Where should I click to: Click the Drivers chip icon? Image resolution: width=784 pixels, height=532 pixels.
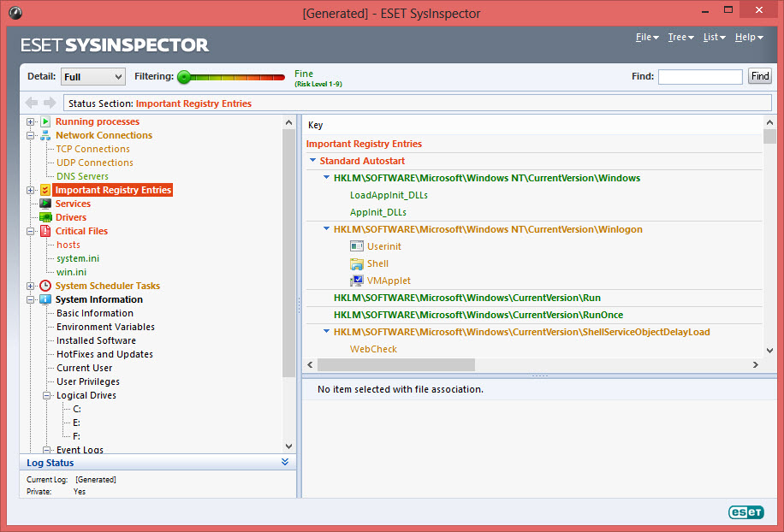[x=45, y=217]
